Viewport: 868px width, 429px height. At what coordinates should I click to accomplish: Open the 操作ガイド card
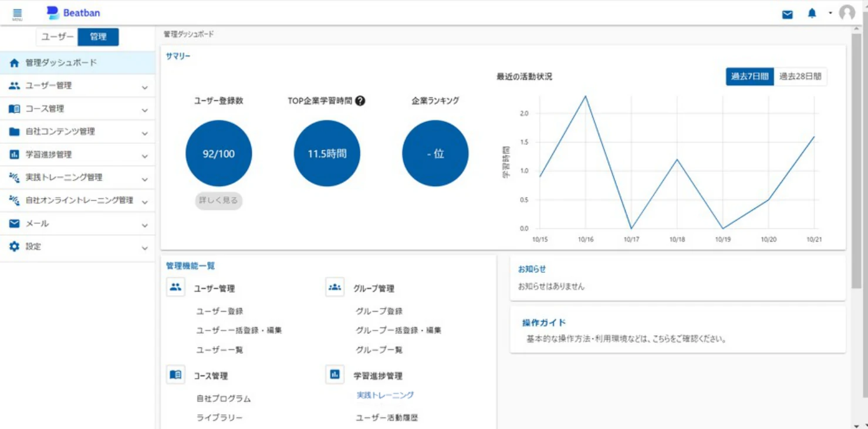click(x=678, y=329)
